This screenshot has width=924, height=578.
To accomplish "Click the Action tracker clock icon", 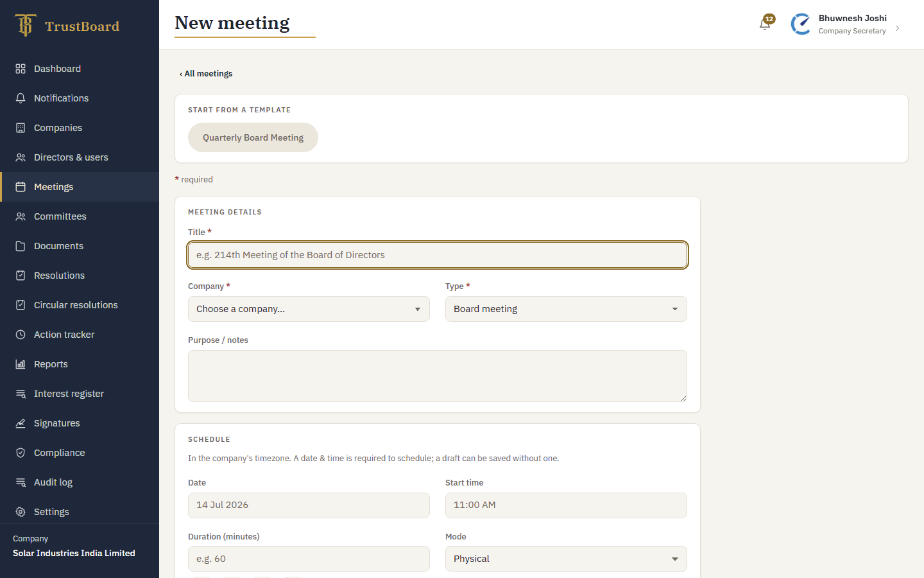I will point(21,335).
